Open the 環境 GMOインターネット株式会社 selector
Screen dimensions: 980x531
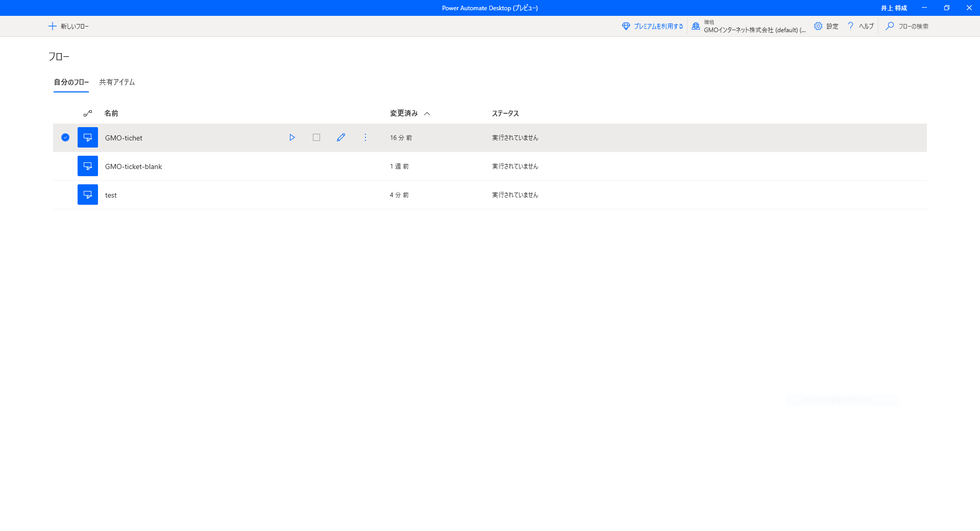(x=749, y=26)
